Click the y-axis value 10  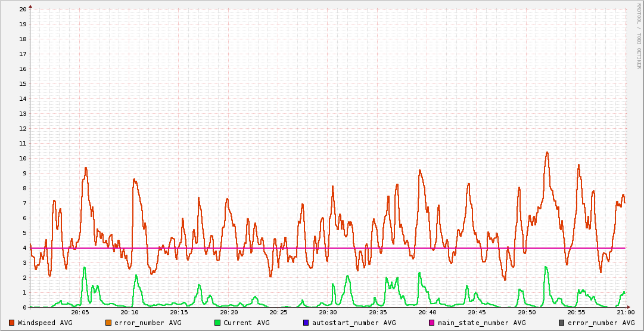(23, 158)
